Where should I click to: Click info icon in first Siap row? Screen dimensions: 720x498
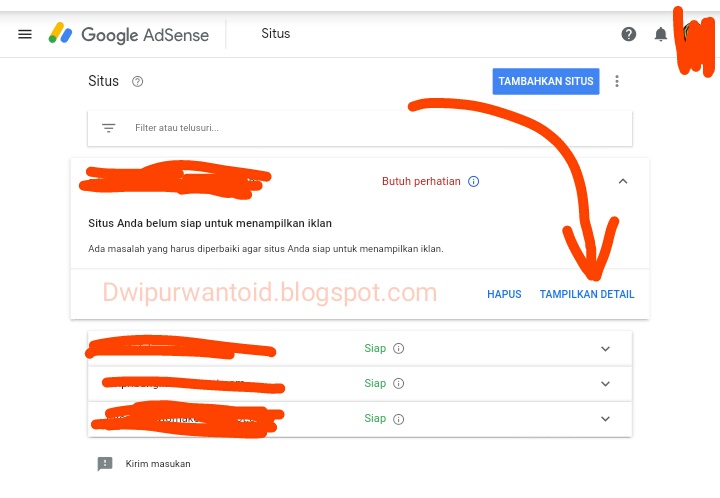pos(399,348)
